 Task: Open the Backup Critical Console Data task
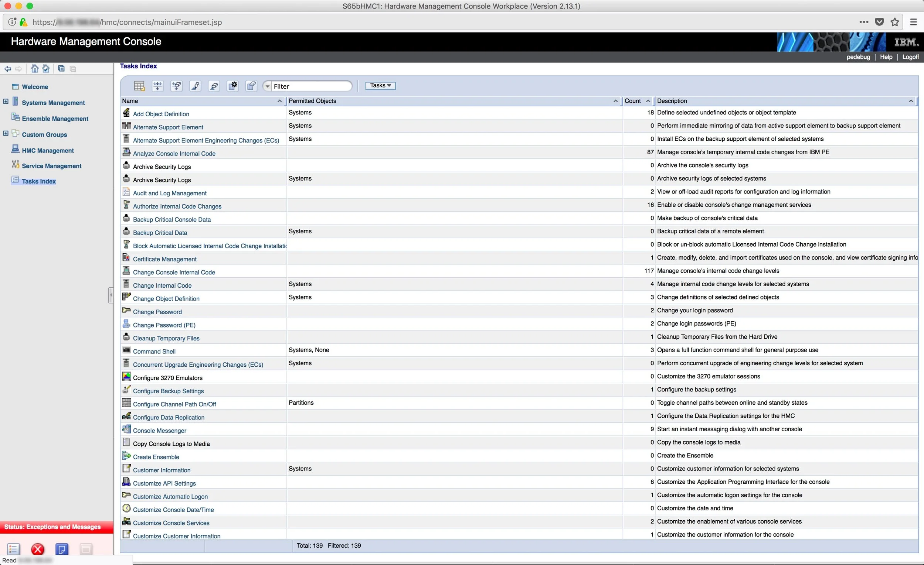coord(172,220)
